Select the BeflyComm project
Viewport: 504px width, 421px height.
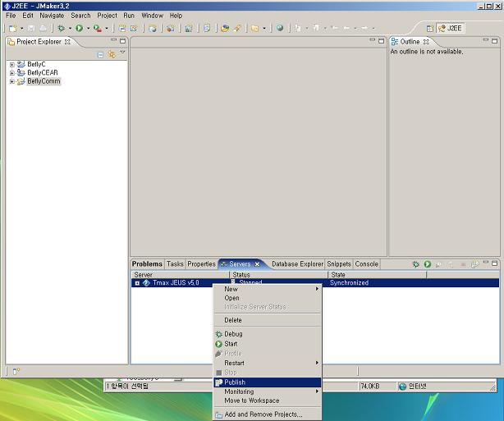[43, 81]
